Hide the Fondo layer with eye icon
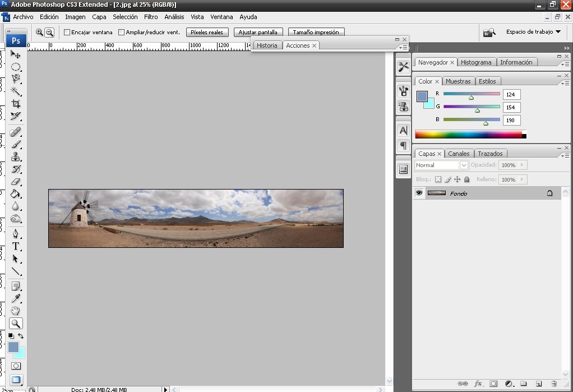The height and width of the screenshot is (392, 573). tap(419, 193)
